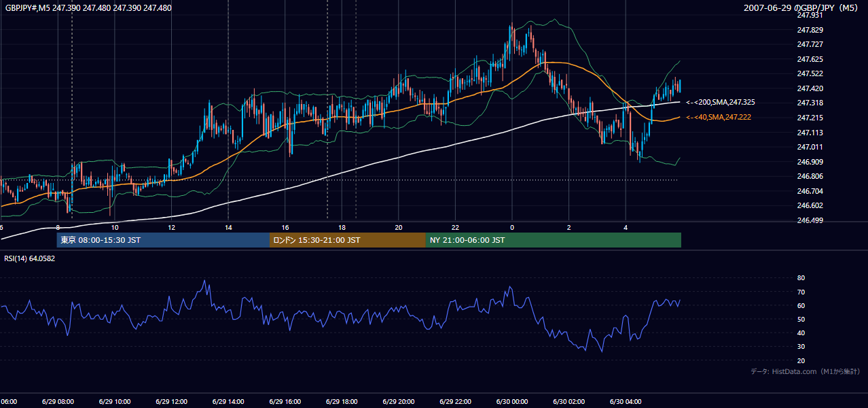Click RSI scale value 20
The height and width of the screenshot is (408, 868).
click(801, 360)
